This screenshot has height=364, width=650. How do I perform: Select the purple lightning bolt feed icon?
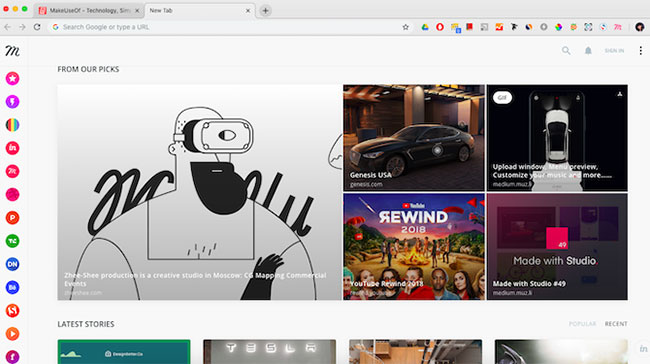tap(12, 102)
